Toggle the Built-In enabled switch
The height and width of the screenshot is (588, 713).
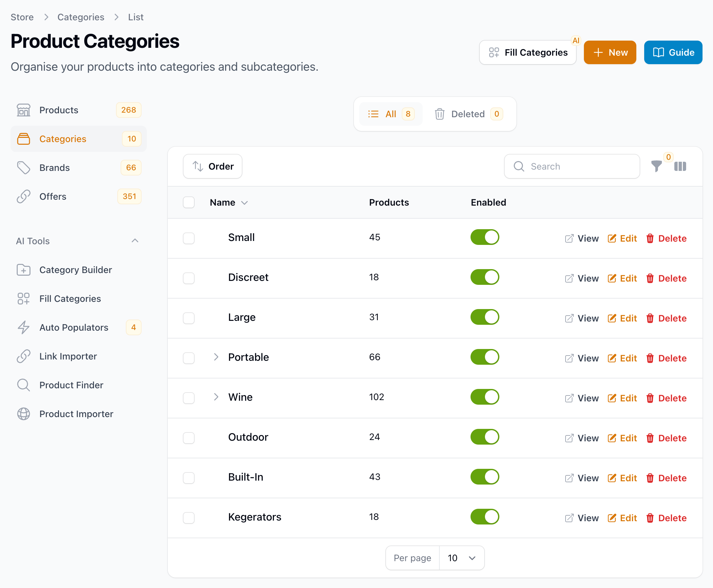tap(485, 477)
